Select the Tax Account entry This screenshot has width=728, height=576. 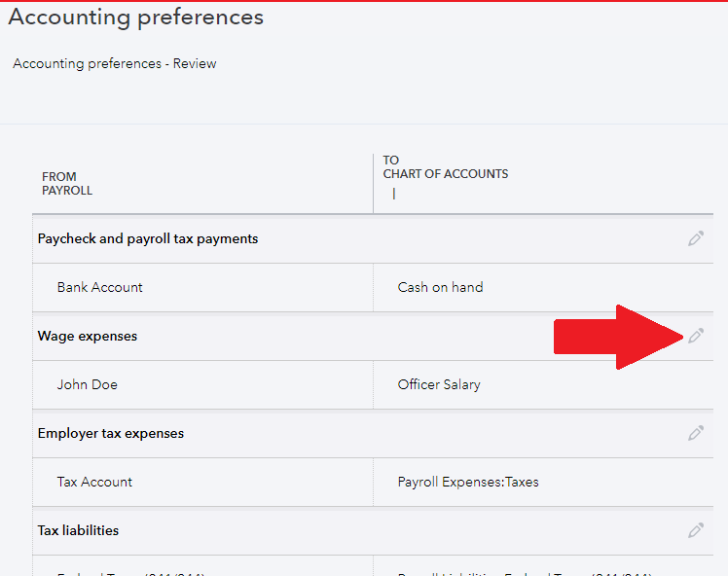coord(95,482)
